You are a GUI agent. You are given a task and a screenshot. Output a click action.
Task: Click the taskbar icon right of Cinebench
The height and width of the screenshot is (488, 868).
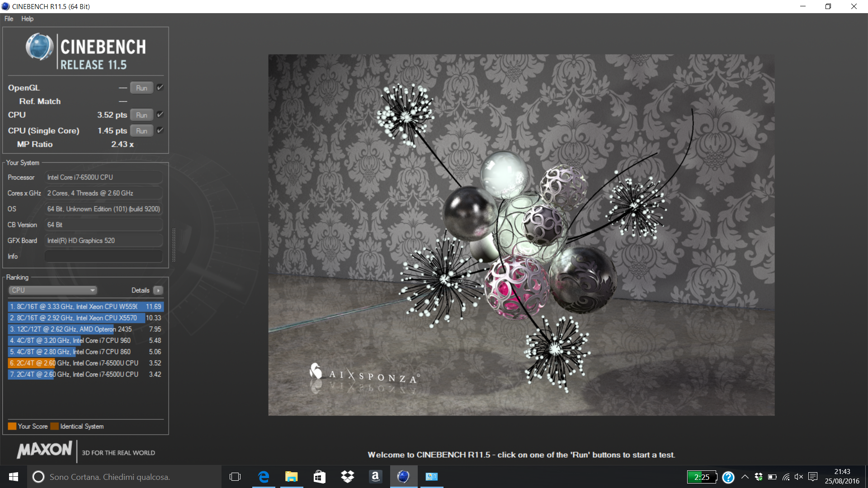pyautogui.click(x=432, y=477)
